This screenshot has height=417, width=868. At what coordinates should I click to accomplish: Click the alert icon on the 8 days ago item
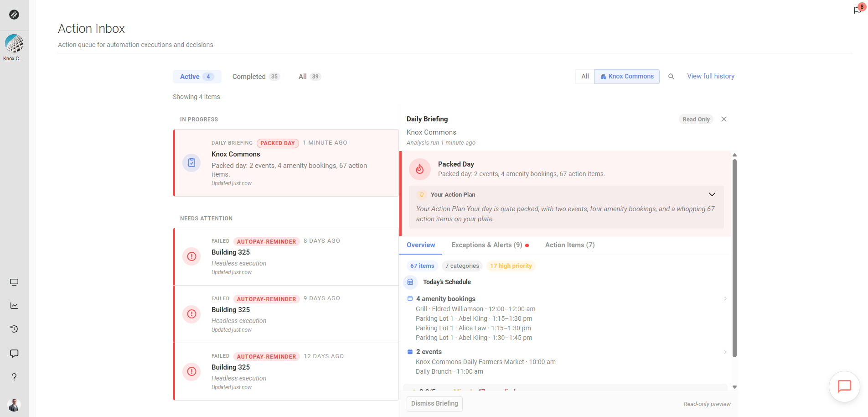coord(192,256)
